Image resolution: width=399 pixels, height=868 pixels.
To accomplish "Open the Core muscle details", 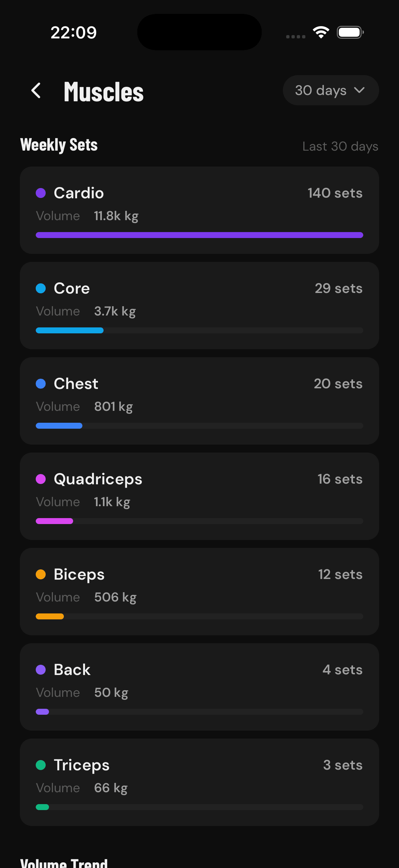I will point(199,304).
